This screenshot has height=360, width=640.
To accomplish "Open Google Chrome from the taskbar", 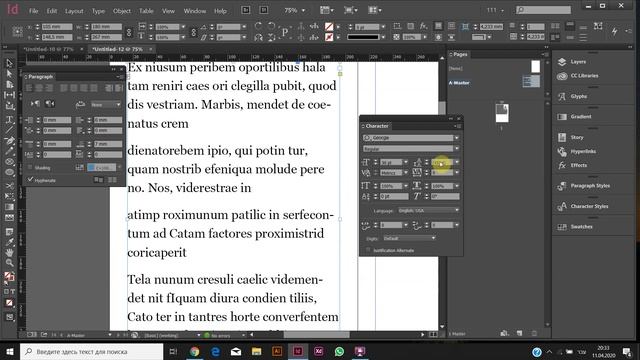I will click(195, 351).
